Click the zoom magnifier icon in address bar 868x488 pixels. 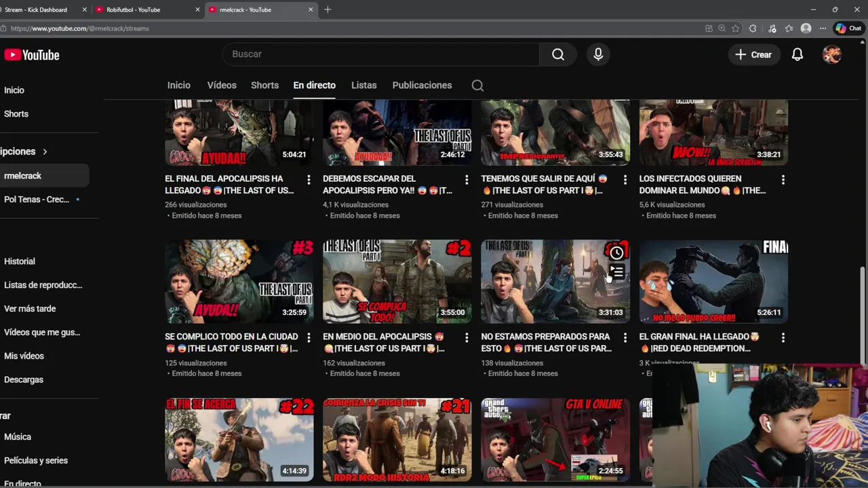click(722, 28)
